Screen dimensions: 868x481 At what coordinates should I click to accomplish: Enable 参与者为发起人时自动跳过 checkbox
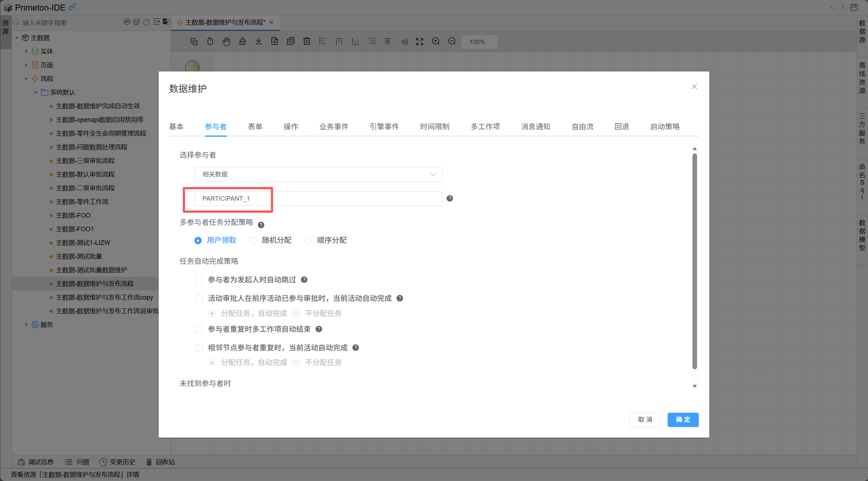tap(199, 280)
